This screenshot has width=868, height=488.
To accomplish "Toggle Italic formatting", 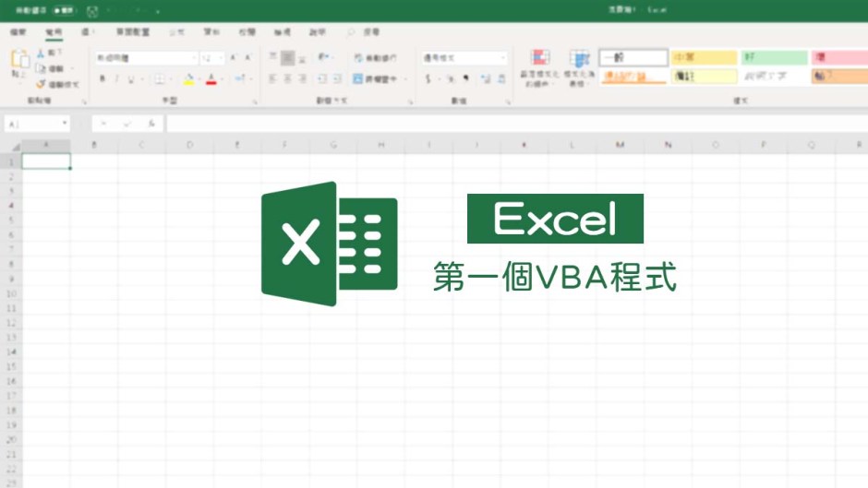I will (x=116, y=79).
